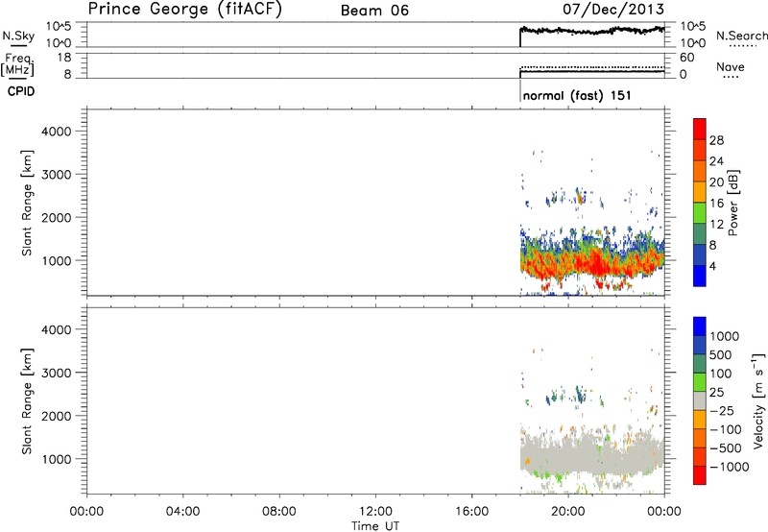
Task: Click the date "07/Dec/2013"
Action: 613,9
